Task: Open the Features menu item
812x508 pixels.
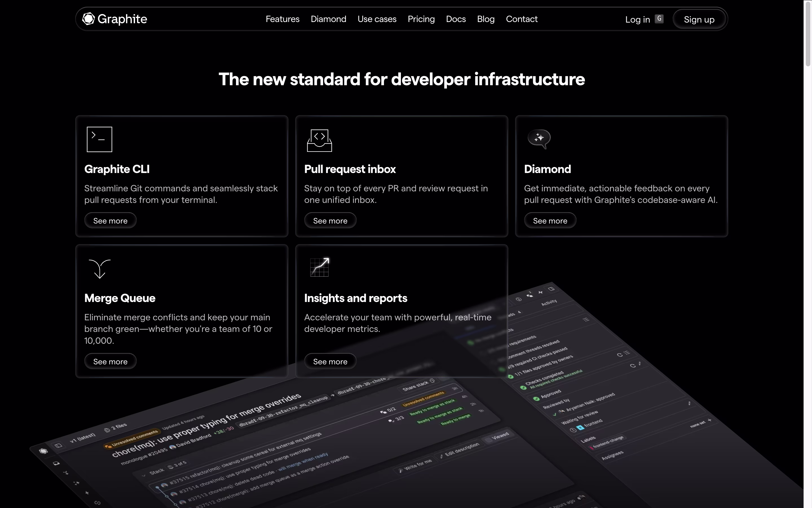Action: click(283, 19)
